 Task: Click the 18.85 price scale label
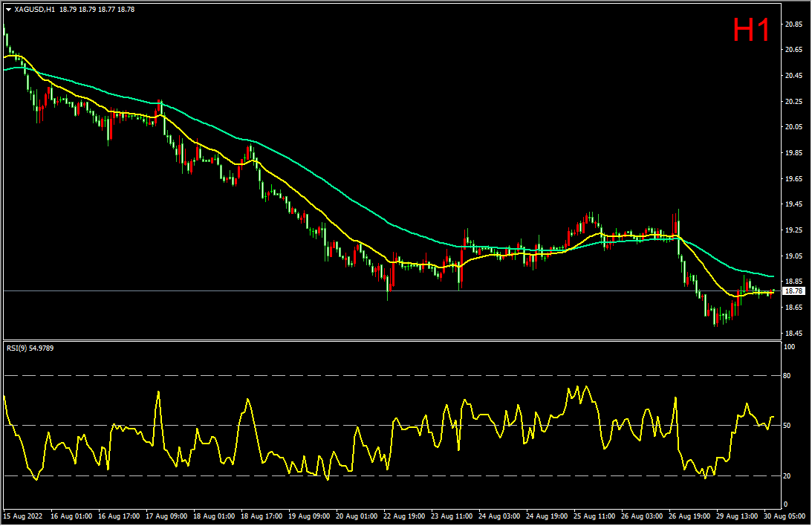794,282
